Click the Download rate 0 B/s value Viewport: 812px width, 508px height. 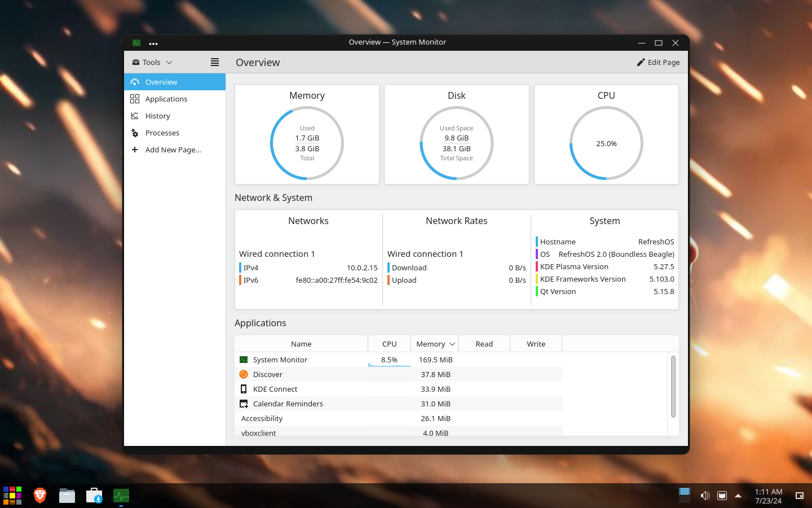[x=517, y=268]
